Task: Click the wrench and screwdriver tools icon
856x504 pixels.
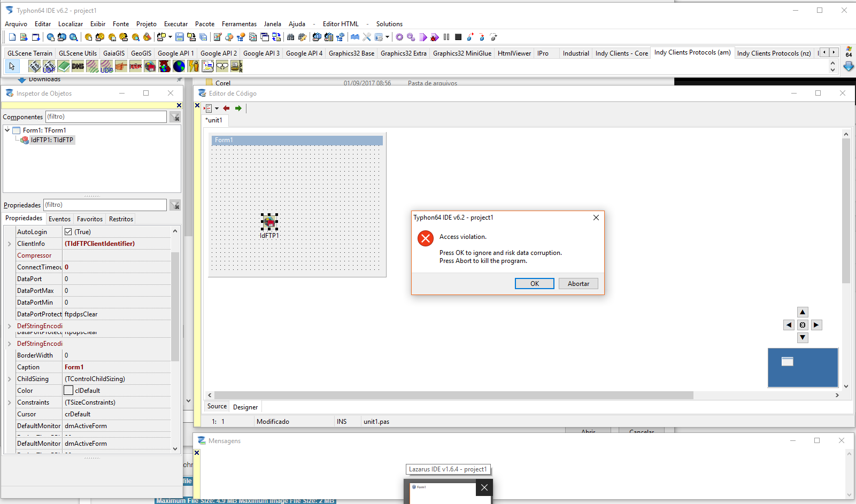Action: pyautogui.click(x=367, y=37)
